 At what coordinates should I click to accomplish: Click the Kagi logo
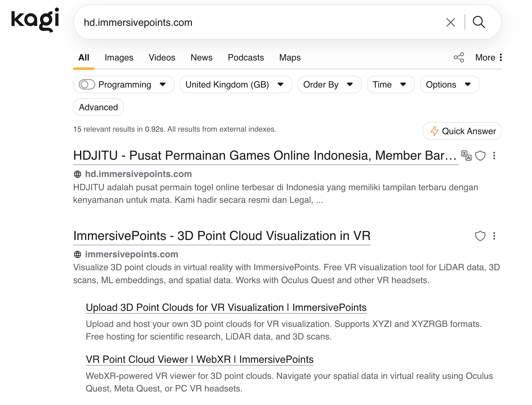(35, 20)
